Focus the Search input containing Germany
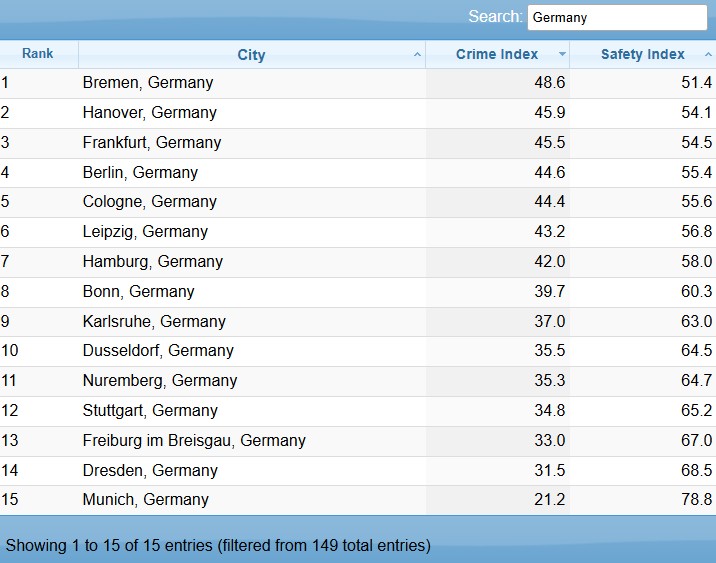The height and width of the screenshot is (563, 716). [x=617, y=17]
